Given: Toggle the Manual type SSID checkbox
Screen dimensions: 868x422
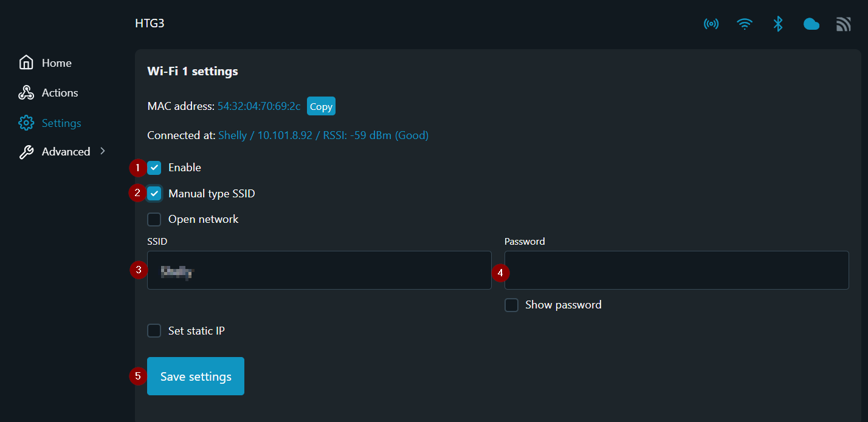Looking at the screenshot, I should pos(154,194).
